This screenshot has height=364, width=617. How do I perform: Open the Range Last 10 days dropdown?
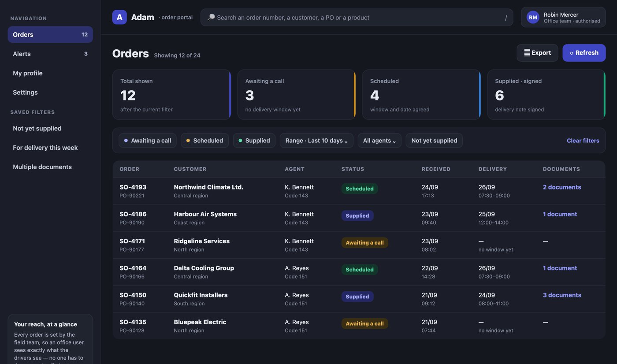point(316,141)
